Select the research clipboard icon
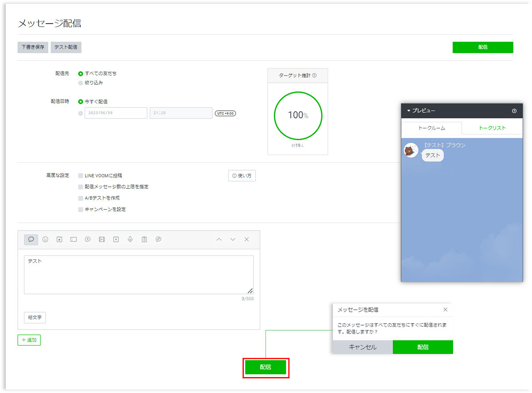 pos(144,240)
